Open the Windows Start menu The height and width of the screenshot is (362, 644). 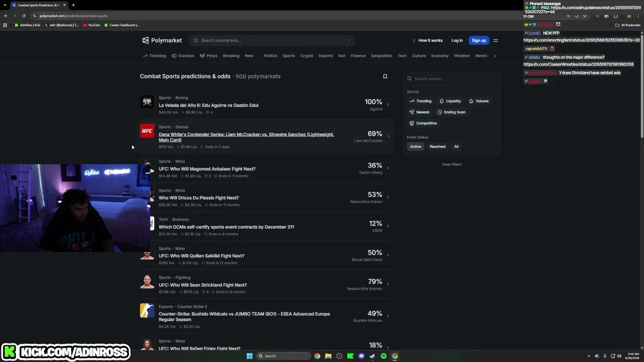pyautogui.click(x=250, y=356)
